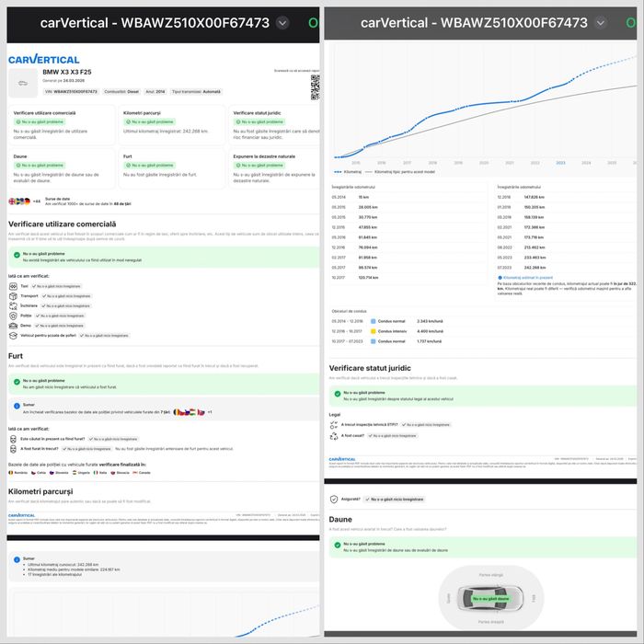Click the 10.2017 odometer row
This screenshot has width=644, height=644.
(x=410, y=278)
